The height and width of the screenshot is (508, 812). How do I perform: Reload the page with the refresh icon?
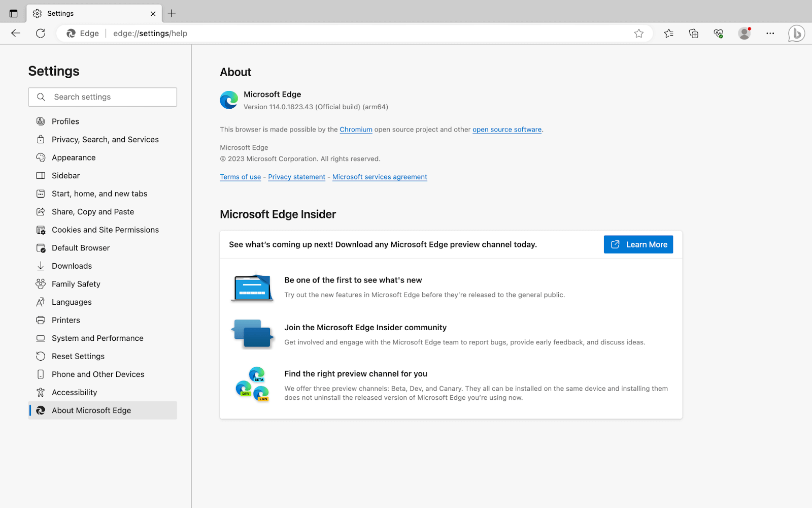tap(41, 33)
